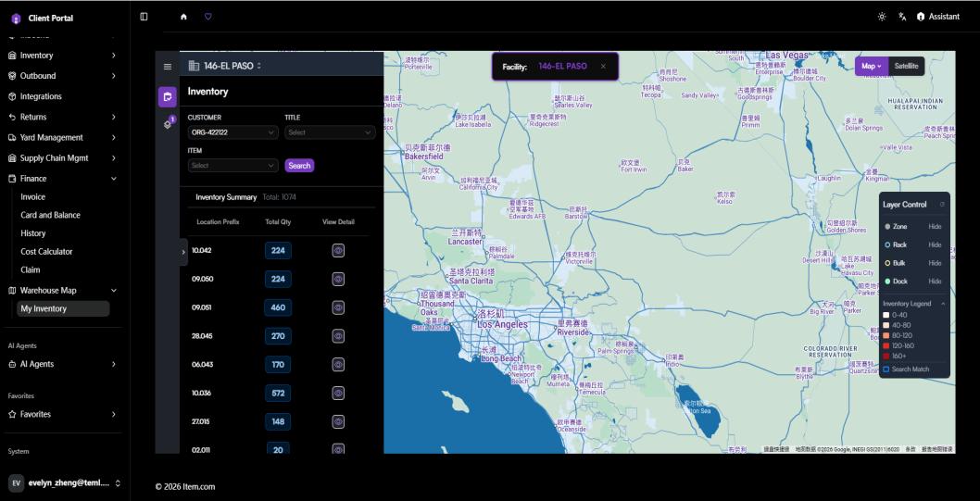The height and width of the screenshot is (501, 980).
Task: Hide the Bulk layer
Action: pyautogui.click(x=935, y=263)
